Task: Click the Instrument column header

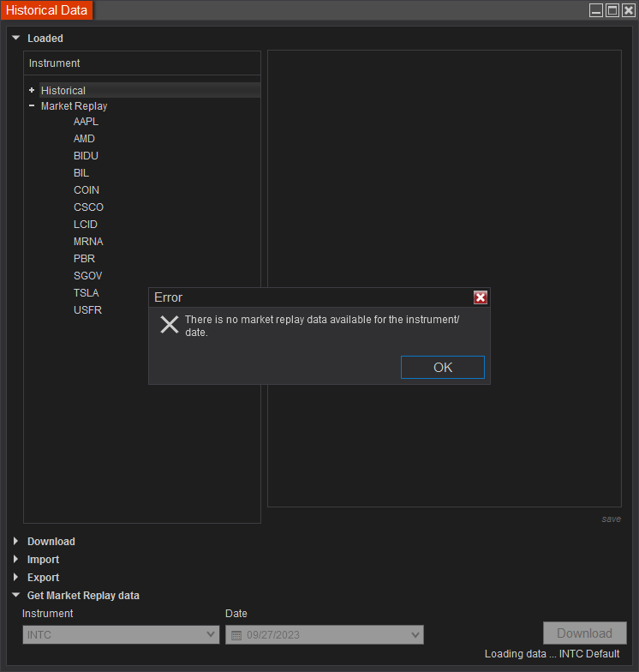Action: [142, 63]
